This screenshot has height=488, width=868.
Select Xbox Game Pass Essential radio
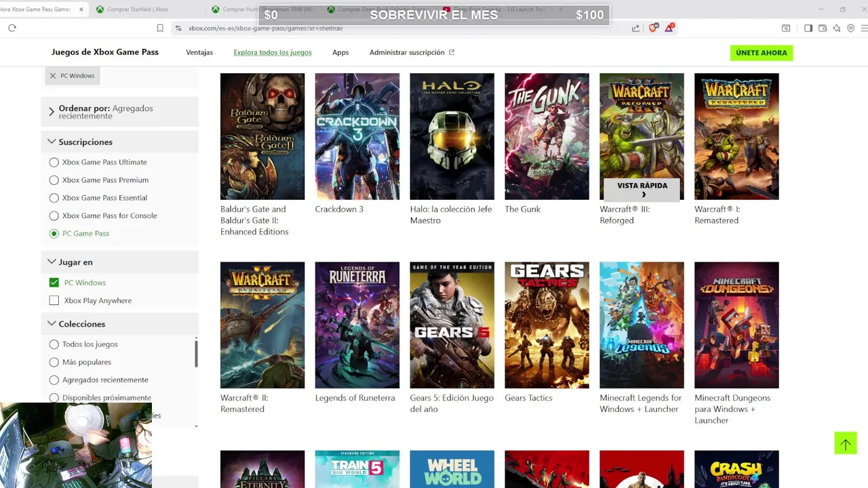(54, 198)
